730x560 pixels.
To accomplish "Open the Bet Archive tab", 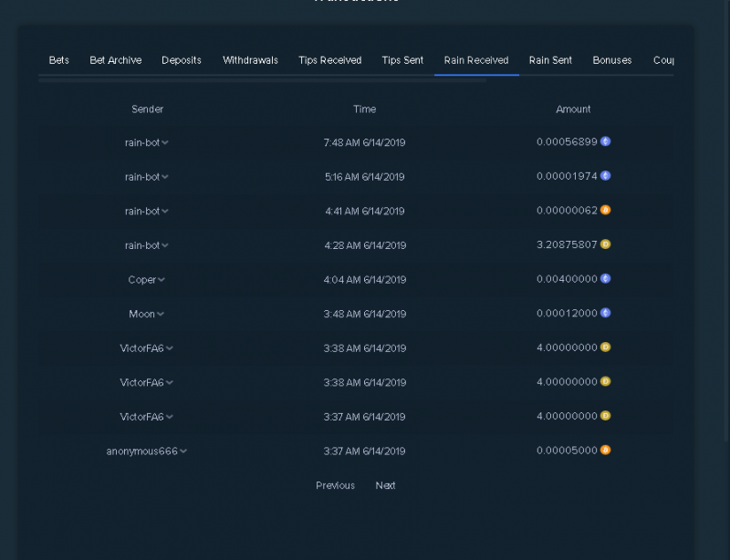I will coord(116,60).
